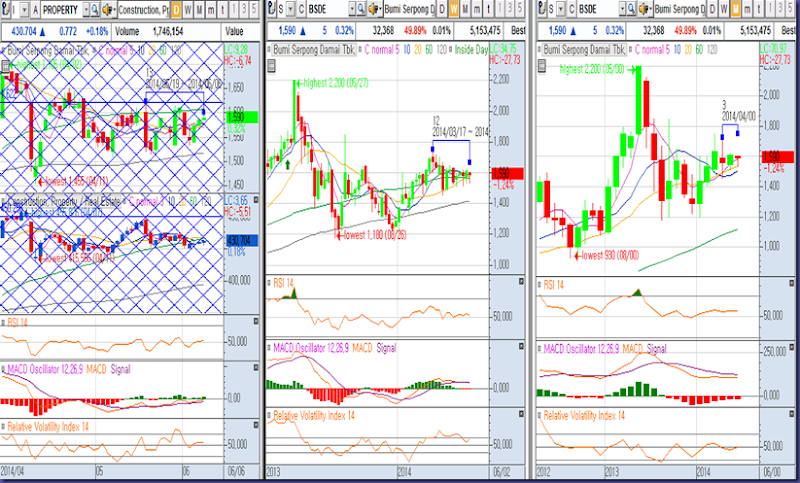
Task: Open market type dropdown showing I in PROPERTY toolbar
Action: tap(24, 10)
